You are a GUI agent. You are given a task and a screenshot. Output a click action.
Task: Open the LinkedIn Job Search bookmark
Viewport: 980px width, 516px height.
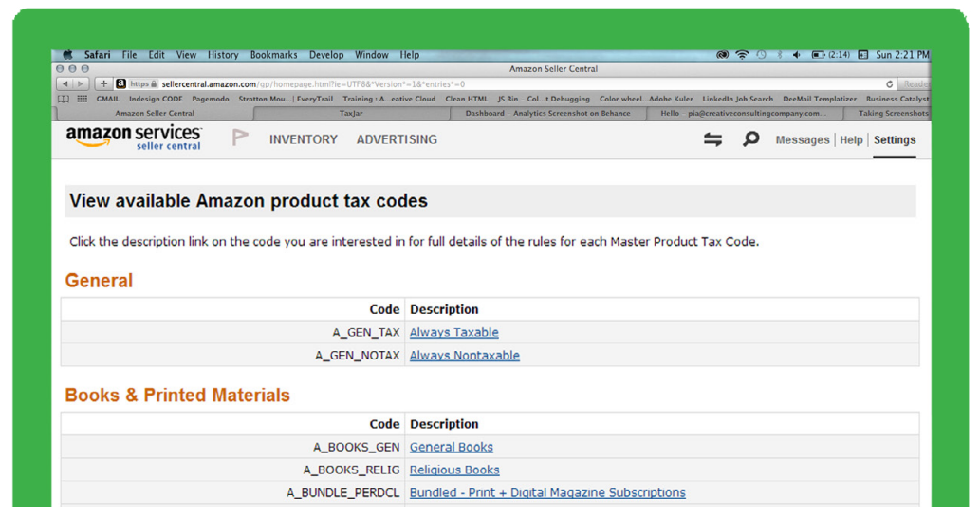click(x=737, y=99)
